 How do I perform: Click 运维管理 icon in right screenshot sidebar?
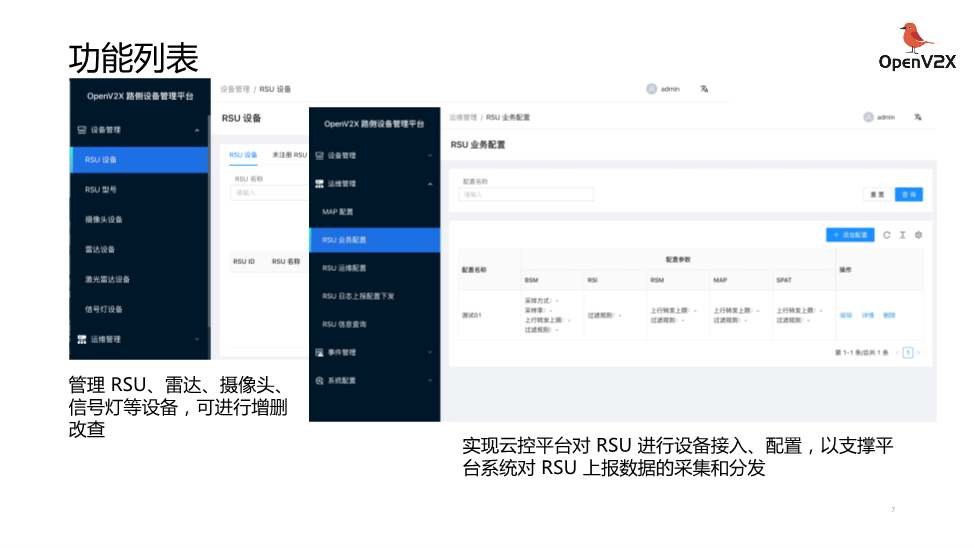(x=320, y=183)
